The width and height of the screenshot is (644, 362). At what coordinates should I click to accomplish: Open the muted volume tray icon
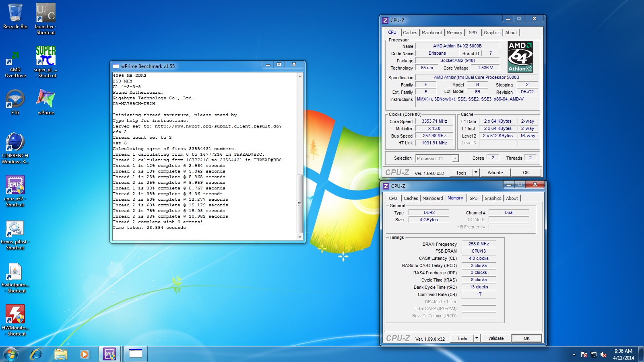(603, 354)
